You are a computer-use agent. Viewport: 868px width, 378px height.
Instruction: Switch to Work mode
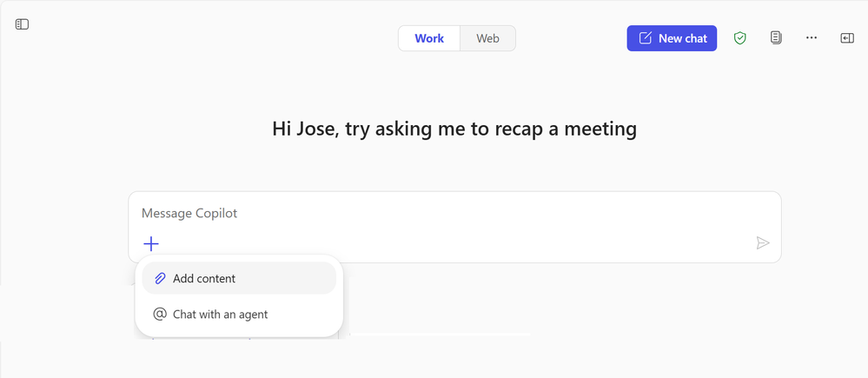429,38
